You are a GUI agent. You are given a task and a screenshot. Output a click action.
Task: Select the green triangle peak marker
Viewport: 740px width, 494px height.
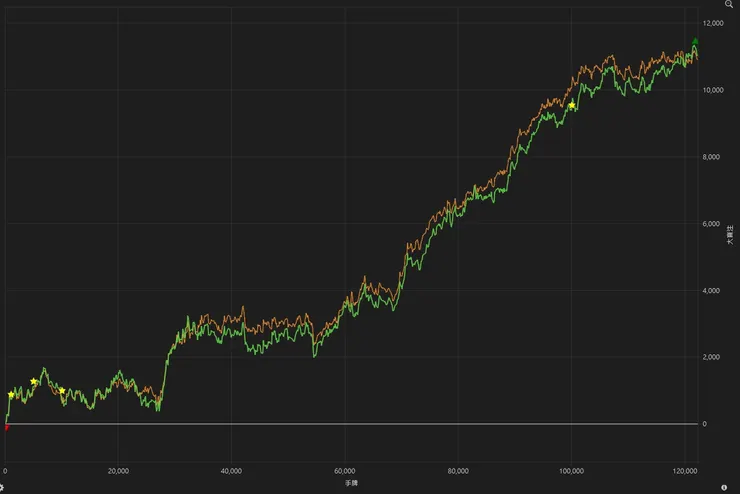click(695, 41)
